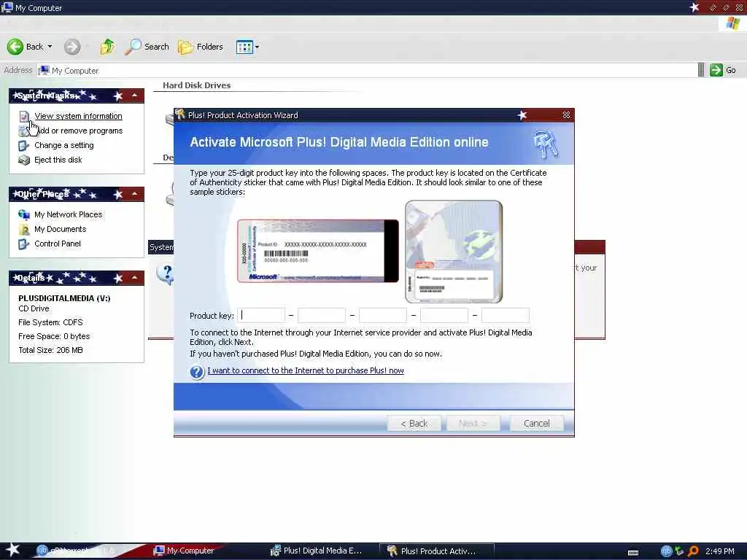Click the Total Size: 206 MB text
Viewport: 747px width, 560px height.
click(50, 350)
